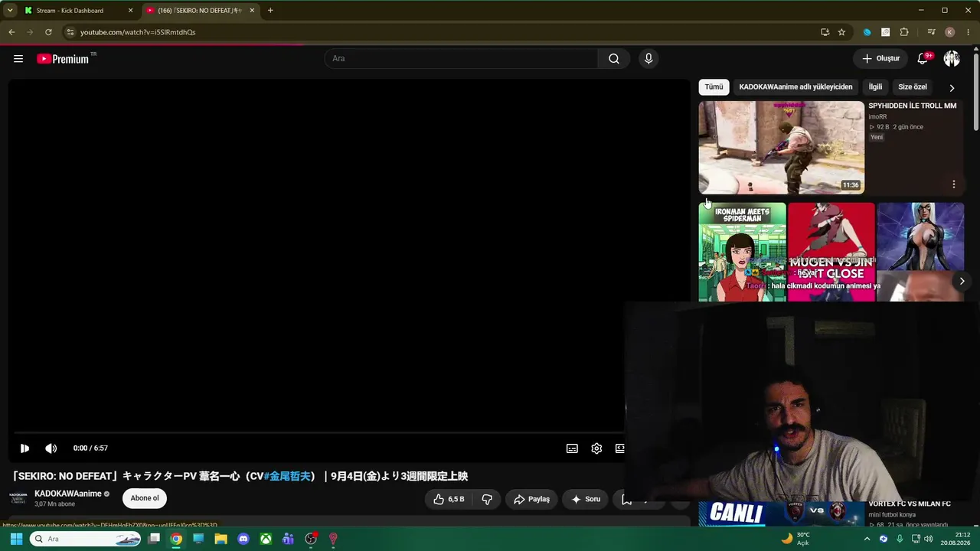Open the SPYHIDDEN İLE TROLL MM thumbnail
The width and height of the screenshot is (980, 551).
point(781,148)
